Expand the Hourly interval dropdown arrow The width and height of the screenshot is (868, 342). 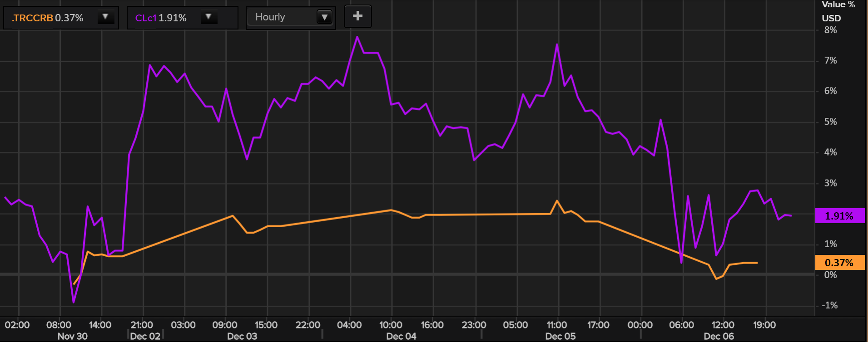pos(324,17)
